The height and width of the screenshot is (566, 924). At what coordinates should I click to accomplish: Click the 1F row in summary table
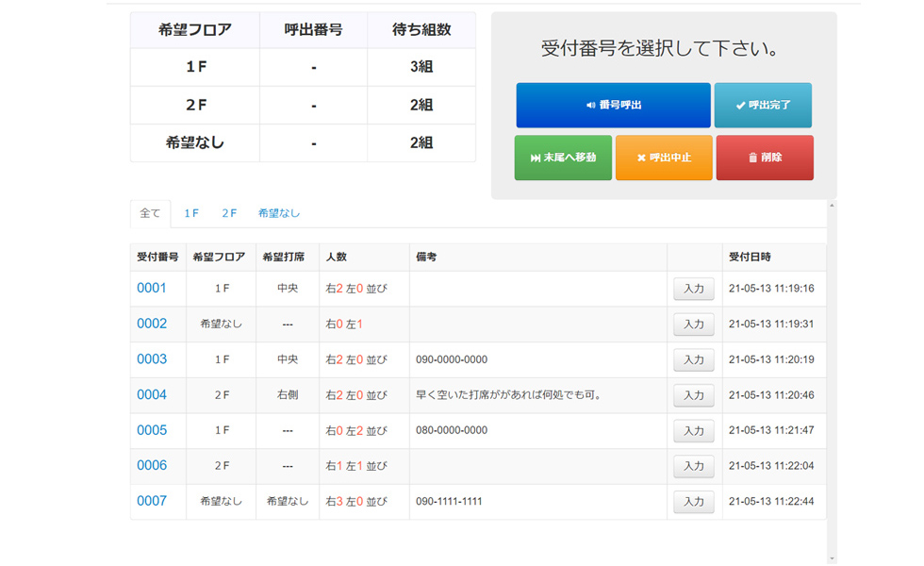(x=303, y=67)
